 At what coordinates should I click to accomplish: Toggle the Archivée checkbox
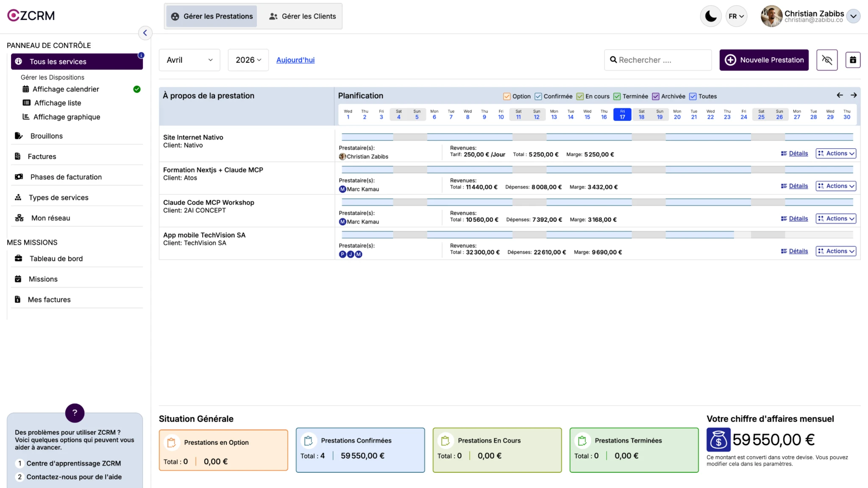point(656,97)
